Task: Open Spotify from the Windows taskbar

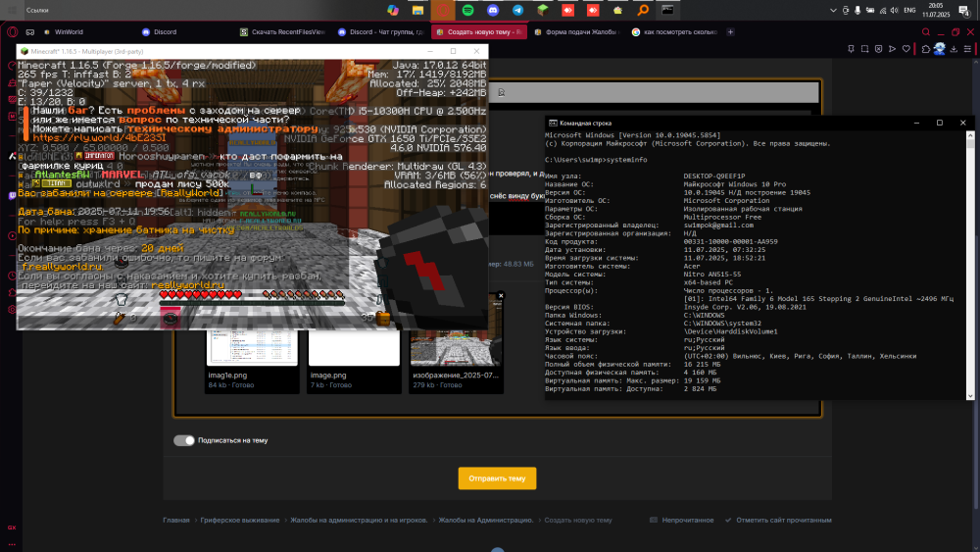Action: 467,10
